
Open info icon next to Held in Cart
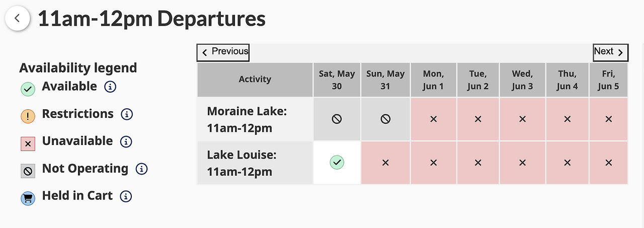126,196
